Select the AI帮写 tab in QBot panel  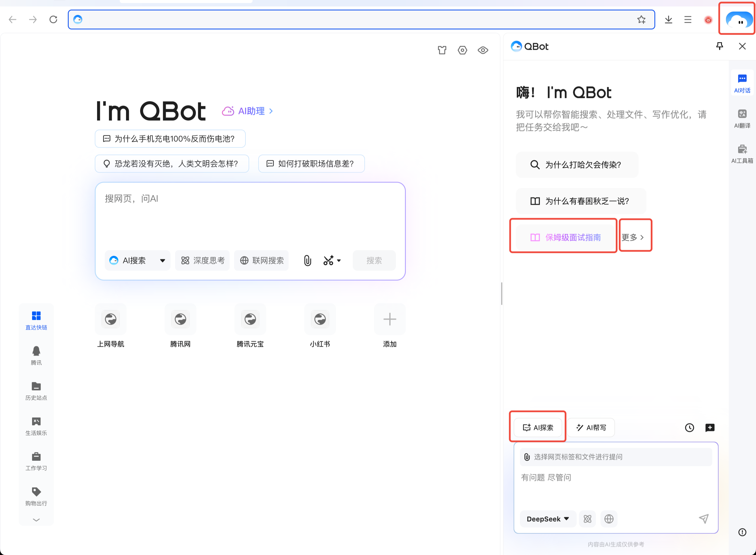point(591,427)
